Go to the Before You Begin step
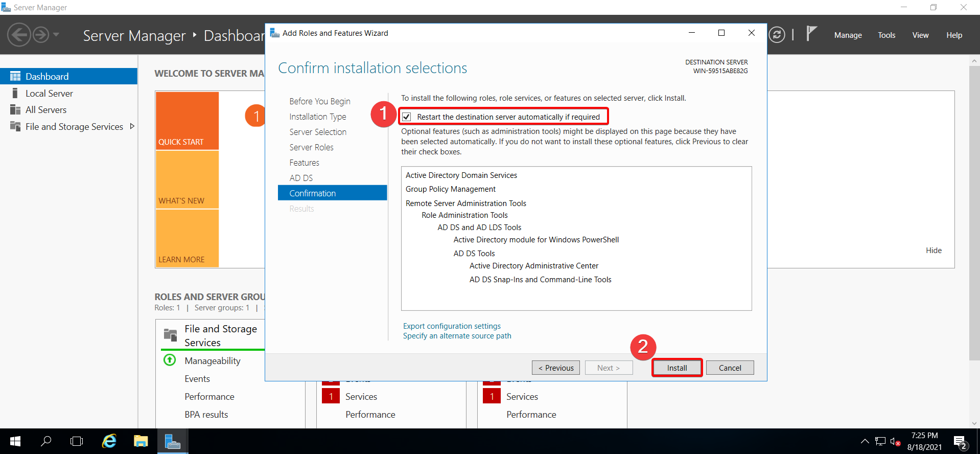 [320, 101]
